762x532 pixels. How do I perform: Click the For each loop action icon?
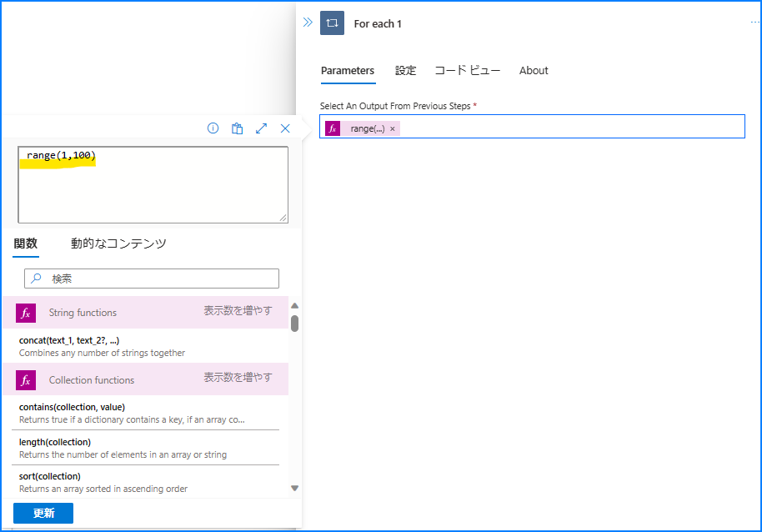point(332,23)
